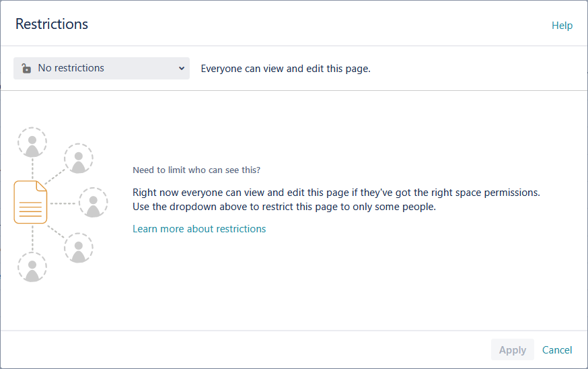The height and width of the screenshot is (369, 588).
Task: Cancel the Restrictions dialog
Action: 557,350
